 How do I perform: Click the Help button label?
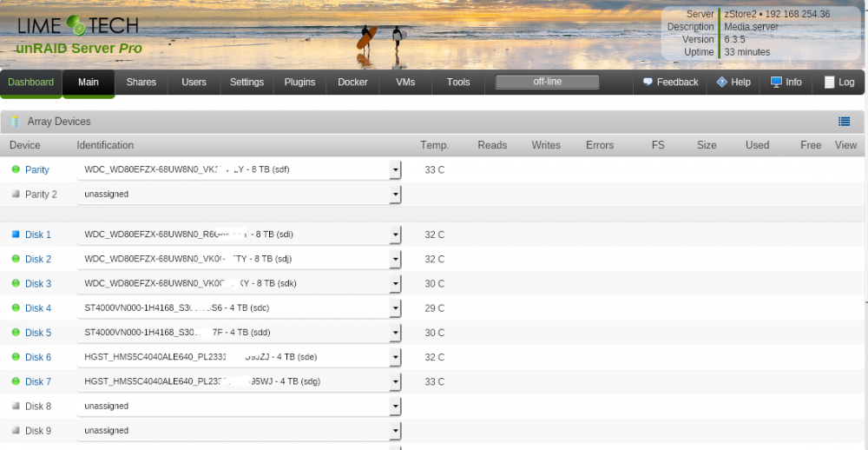tap(740, 82)
